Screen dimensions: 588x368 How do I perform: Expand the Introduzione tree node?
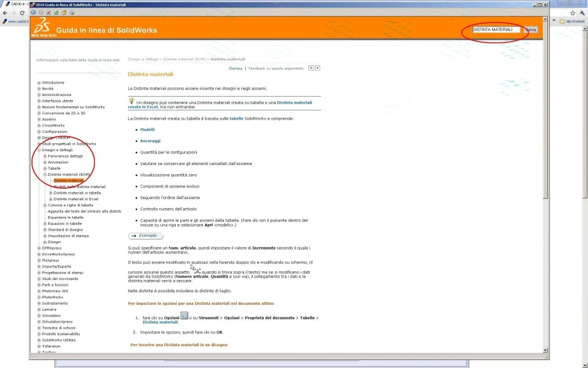[x=39, y=83]
